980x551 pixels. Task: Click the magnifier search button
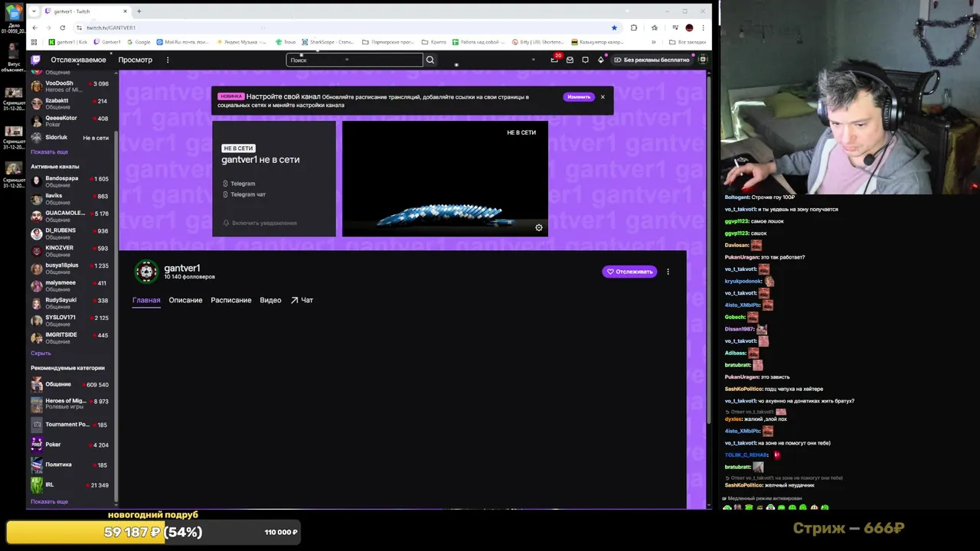click(x=430, y=60)
